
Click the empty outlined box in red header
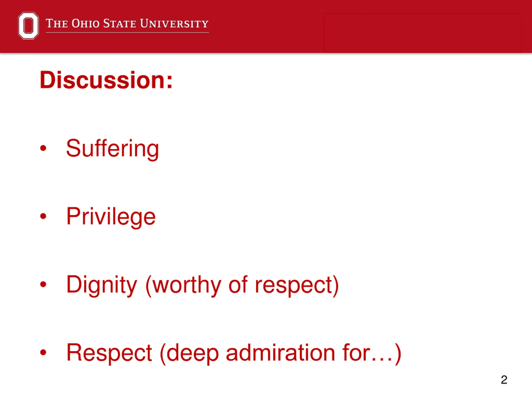[x=423, y=33]
